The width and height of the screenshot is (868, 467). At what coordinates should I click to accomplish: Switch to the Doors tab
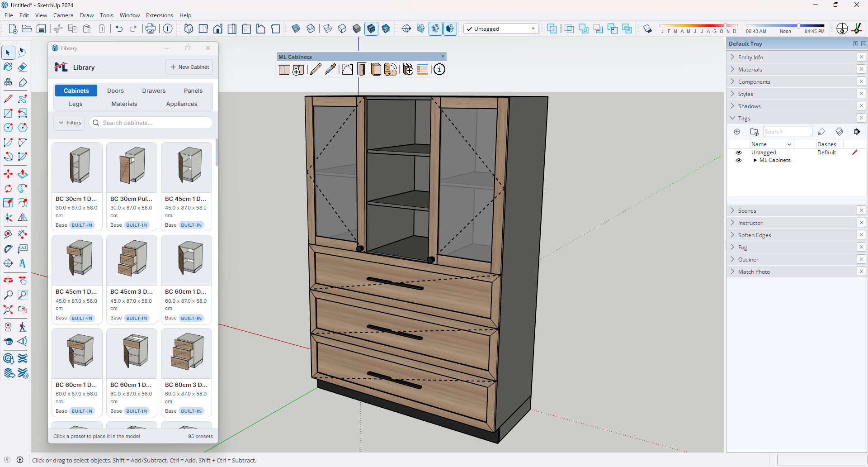click(115, 91)
